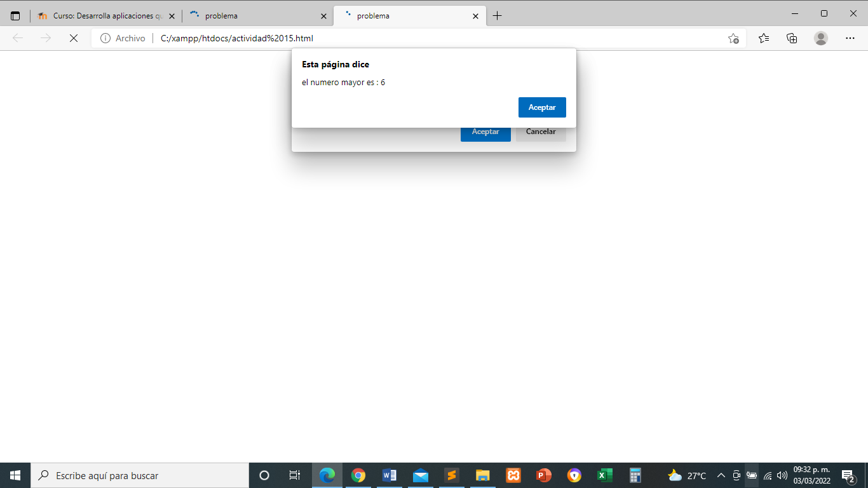
Task: Click the partly hidden Cancelar button
Action: coord(541,134)
